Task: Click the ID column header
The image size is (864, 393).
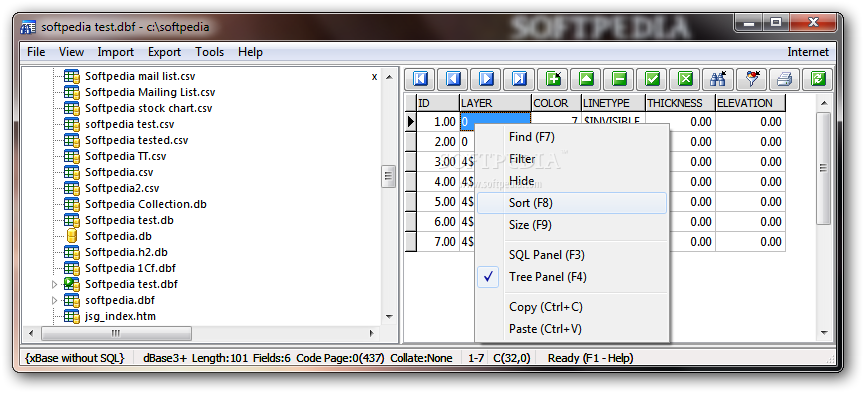Action: click(438, 103)
